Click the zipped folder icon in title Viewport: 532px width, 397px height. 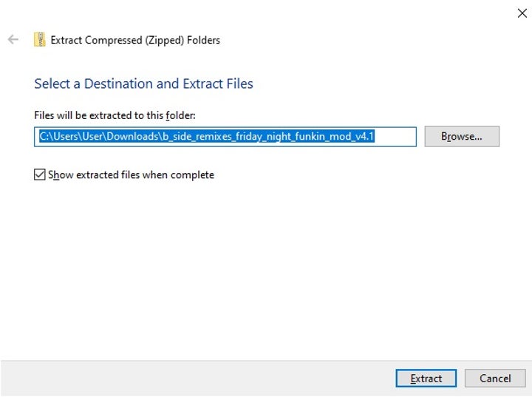tap(39, 40)
